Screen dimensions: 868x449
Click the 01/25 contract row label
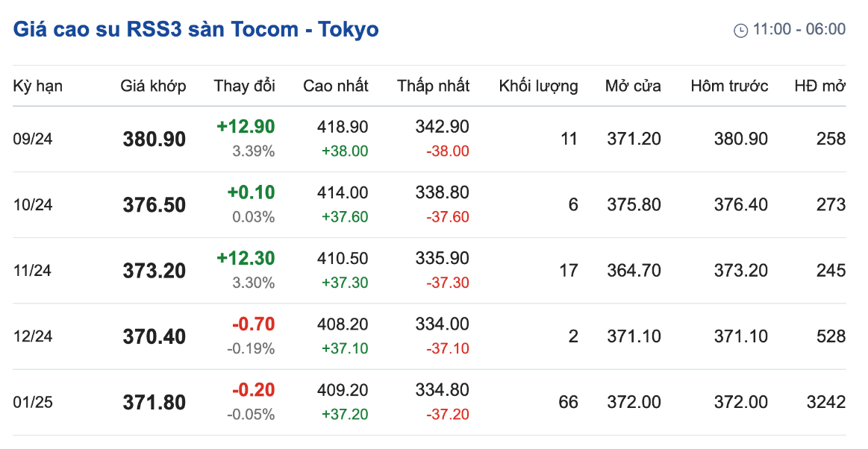pyautogui.click(x=33, y=402)
